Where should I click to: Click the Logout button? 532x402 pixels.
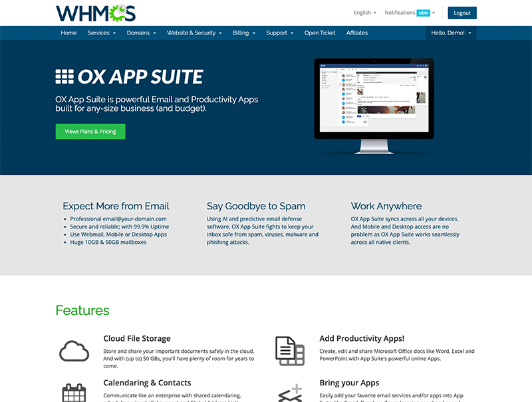point(462,13)
